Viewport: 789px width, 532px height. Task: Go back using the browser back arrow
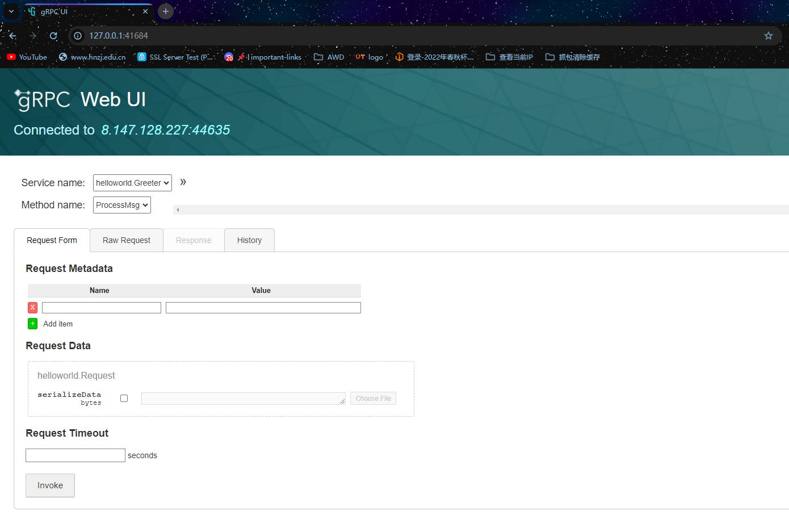click(12, 36)
